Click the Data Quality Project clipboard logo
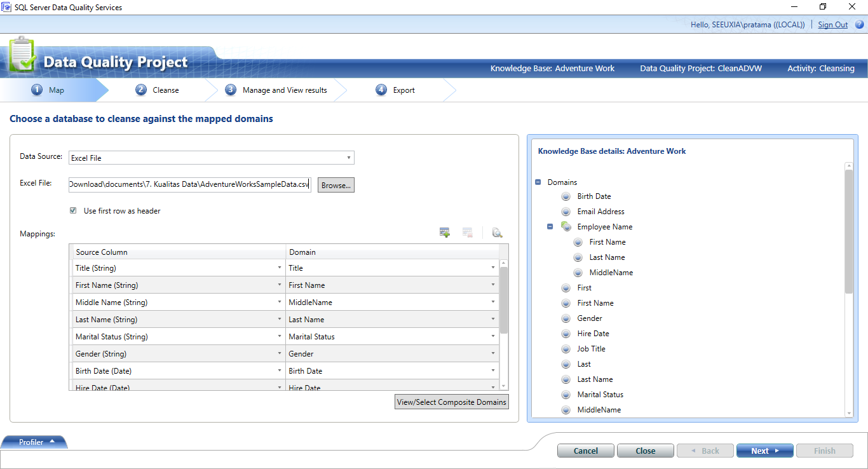The height and width of the screenshot is (469, 868). click(x=22, y=55)
